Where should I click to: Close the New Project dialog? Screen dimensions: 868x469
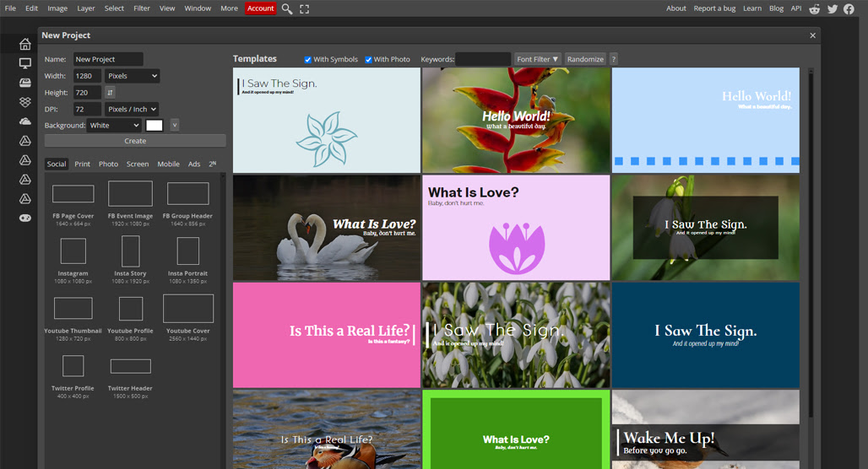(x=812, y=35)
